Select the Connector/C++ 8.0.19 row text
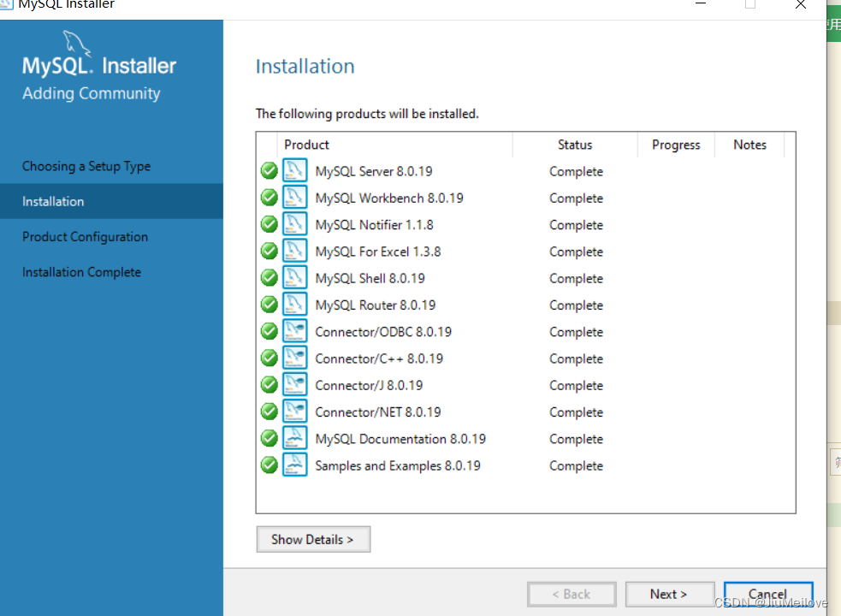Screen dimensions: 841x616 379,359
